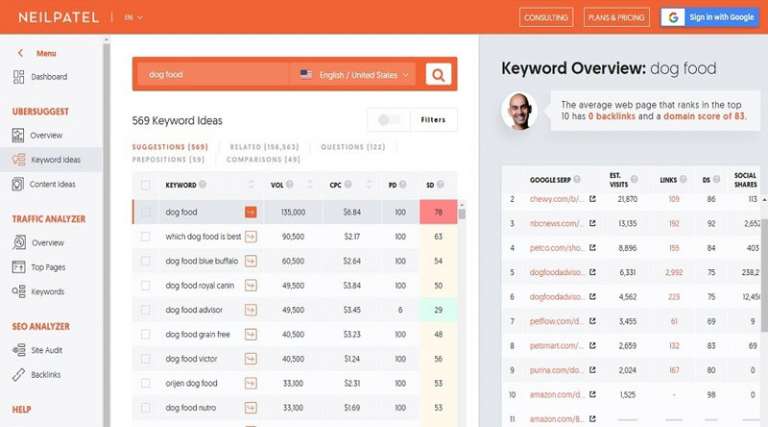Select the Keyword Ideas sidebar icon
This screenshot has height=427, width=768.
[x=19, y=160]
